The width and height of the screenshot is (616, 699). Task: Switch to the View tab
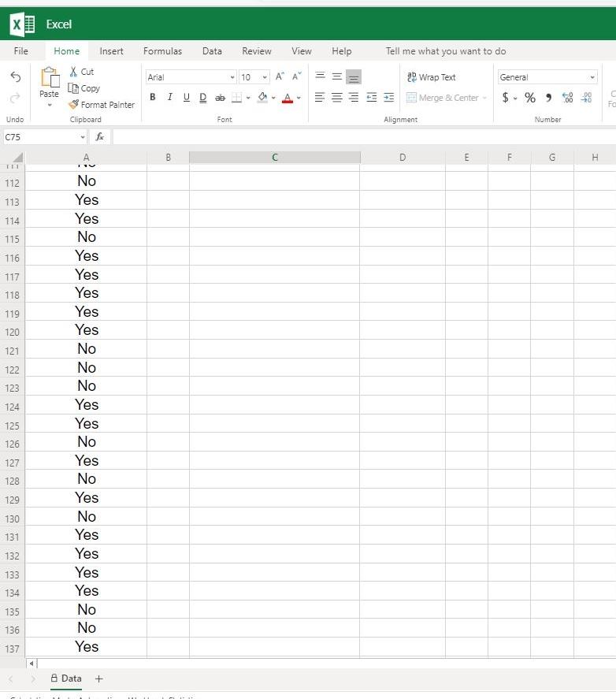(x=302, y=51)
